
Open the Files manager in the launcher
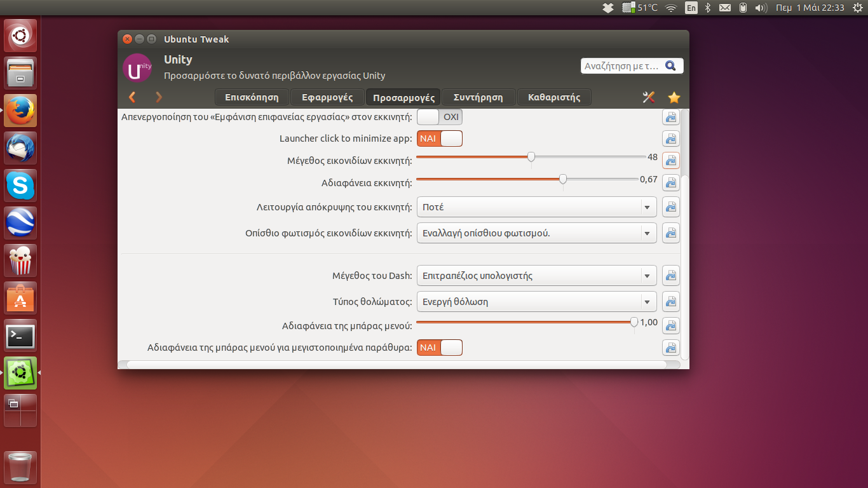tap(21, 73)
